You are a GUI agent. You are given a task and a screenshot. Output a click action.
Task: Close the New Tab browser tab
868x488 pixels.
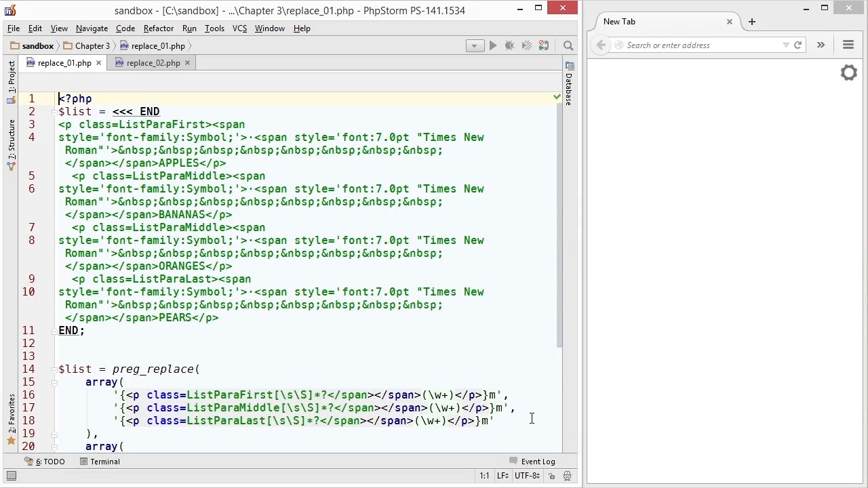[730, 22]
